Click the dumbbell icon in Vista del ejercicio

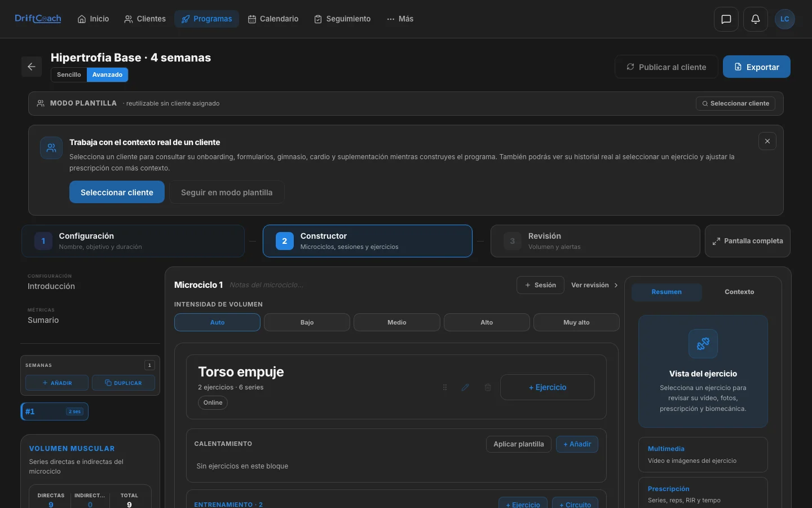pyautogui.click(x=703, y=344)
